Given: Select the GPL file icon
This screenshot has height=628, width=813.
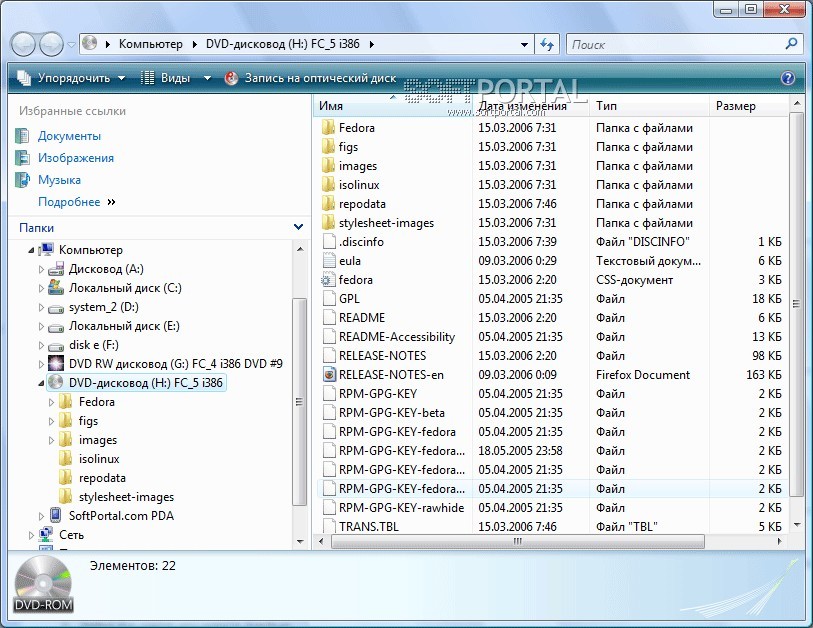Looking at the screenshot, I should point(329,299).
